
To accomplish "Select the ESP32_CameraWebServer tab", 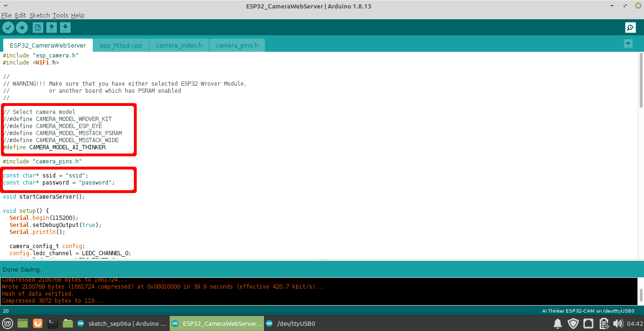I will coord(48,46).
